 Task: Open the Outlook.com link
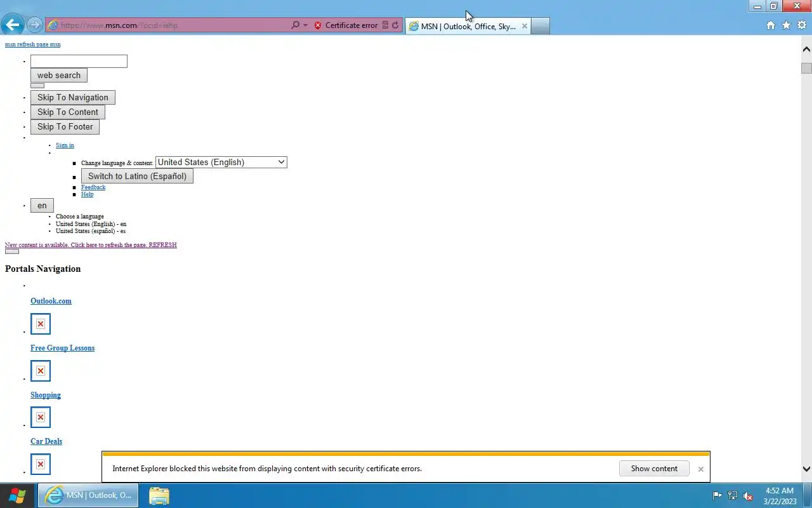(x=51, y=301)
